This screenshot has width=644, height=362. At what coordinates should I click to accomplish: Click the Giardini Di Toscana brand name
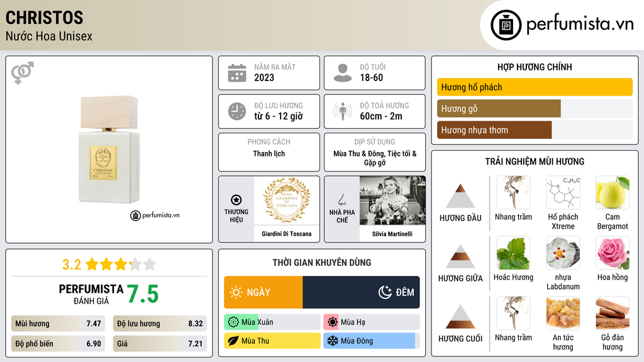pyautogui.click(x=287, y=234)
